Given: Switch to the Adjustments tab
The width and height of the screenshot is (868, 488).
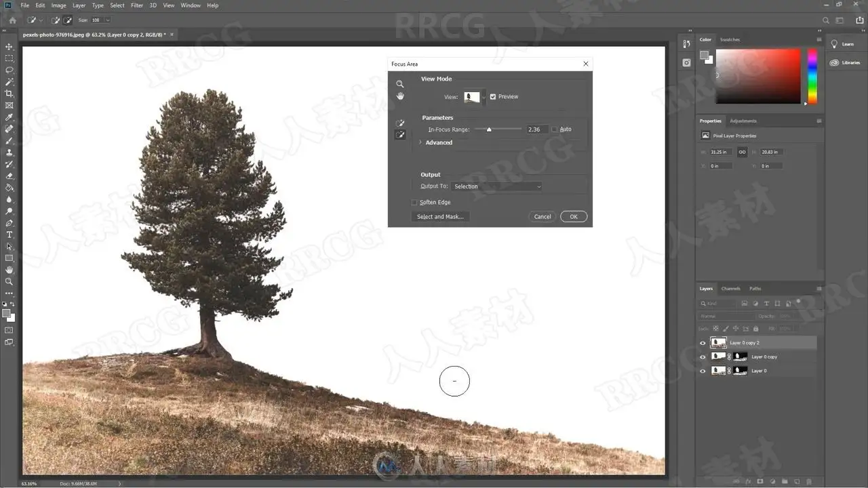Looking at the screenshot, I should [743, 121].
